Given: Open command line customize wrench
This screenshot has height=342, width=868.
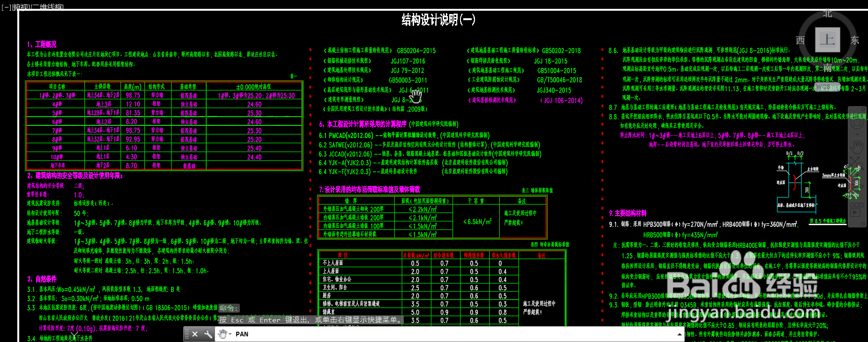Looking at the screenshot, I should (208, 334).
